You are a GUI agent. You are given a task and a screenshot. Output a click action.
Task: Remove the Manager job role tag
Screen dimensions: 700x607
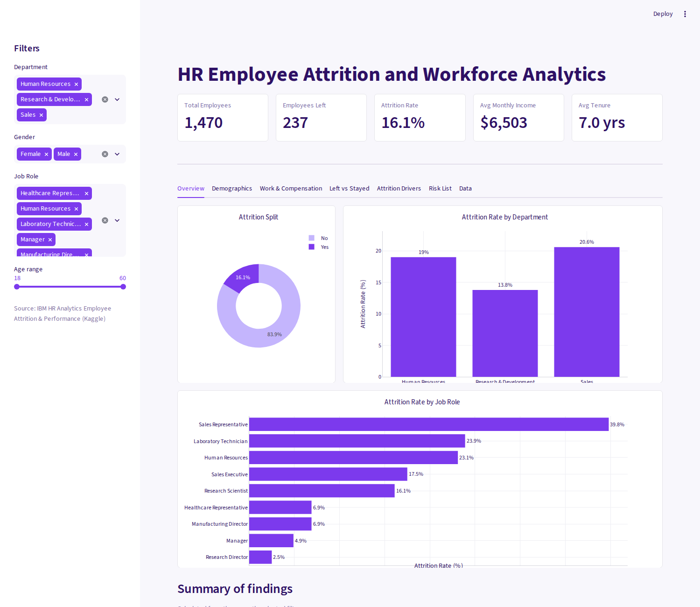point(50,240)
